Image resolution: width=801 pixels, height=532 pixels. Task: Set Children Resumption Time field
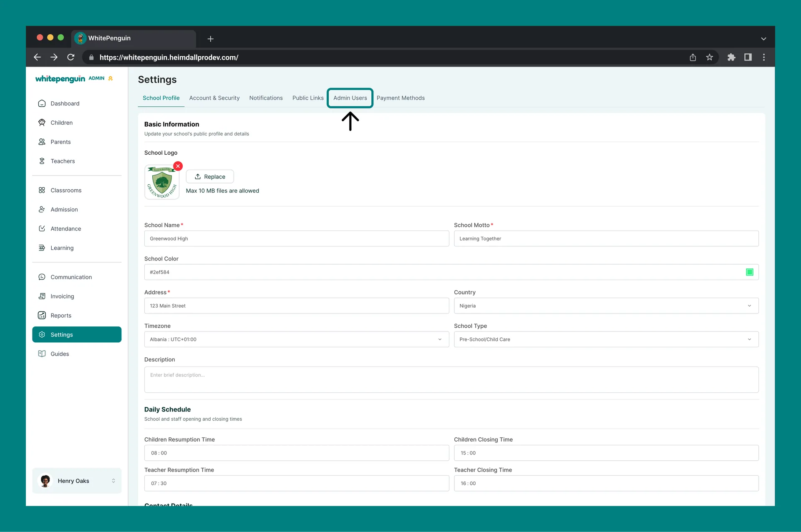point(297,453)
